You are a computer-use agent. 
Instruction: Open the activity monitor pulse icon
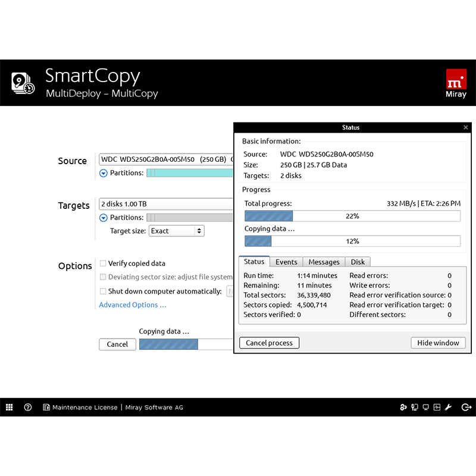coord(437,407)
